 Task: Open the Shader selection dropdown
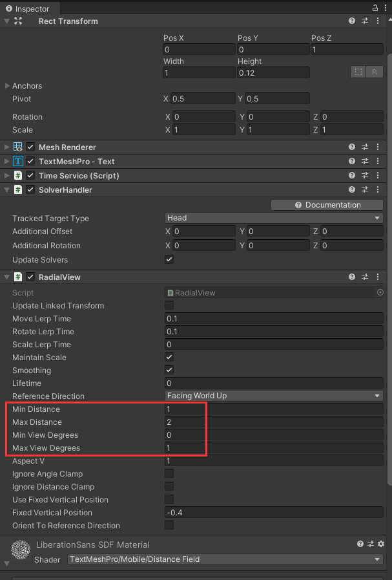[225, 559]
